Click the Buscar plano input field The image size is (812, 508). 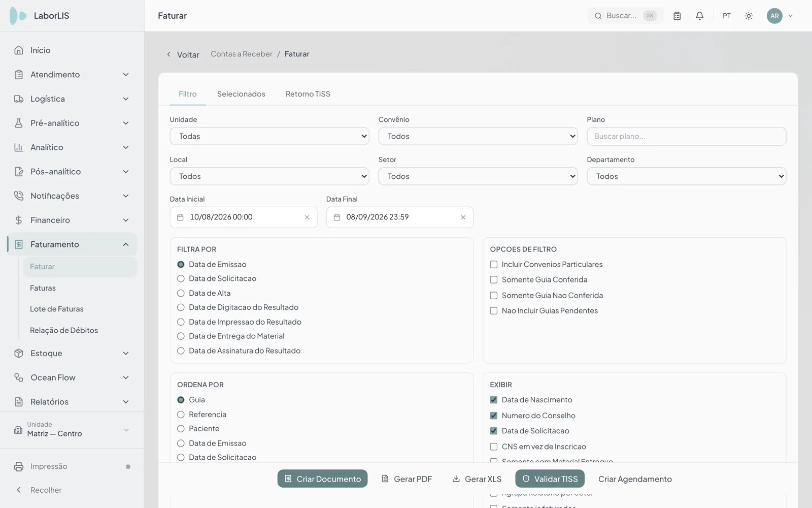pyautogui.click(x=686, y=136)
